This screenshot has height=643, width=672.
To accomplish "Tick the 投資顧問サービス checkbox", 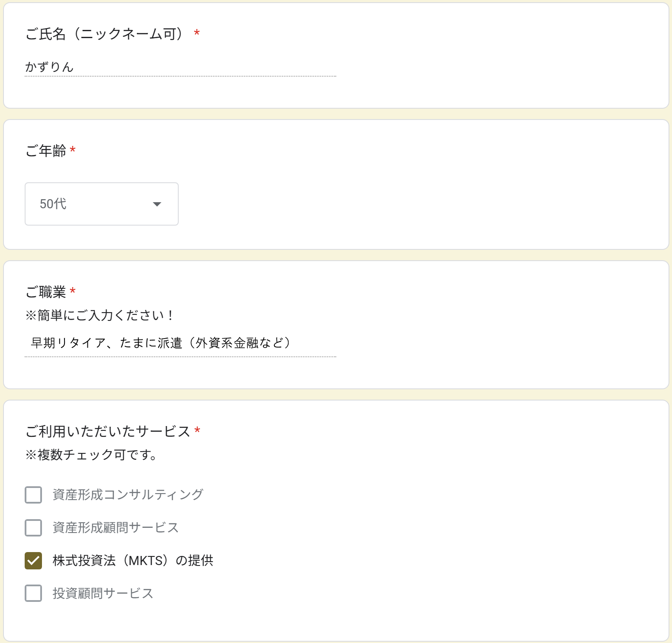I will tap(33, 594).
